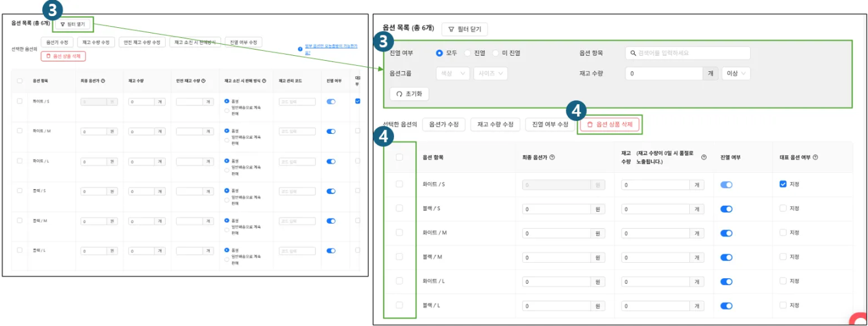Open the blue help link in left panel
868x326 pixels.
coord(331,50)
